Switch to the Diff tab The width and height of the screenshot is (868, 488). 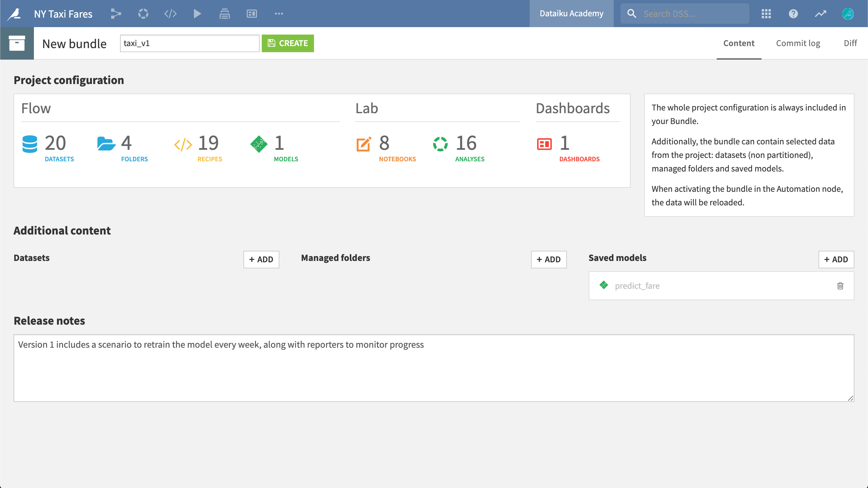[x=850, y=43]
